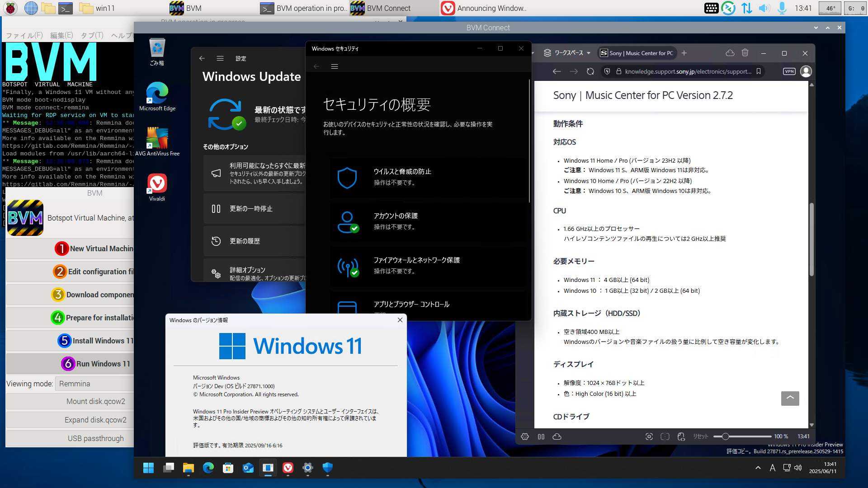The width and height of the screenshot is (868, 488).
Task: Open Vivaldi page actions icon
Action: pos(681,436)
